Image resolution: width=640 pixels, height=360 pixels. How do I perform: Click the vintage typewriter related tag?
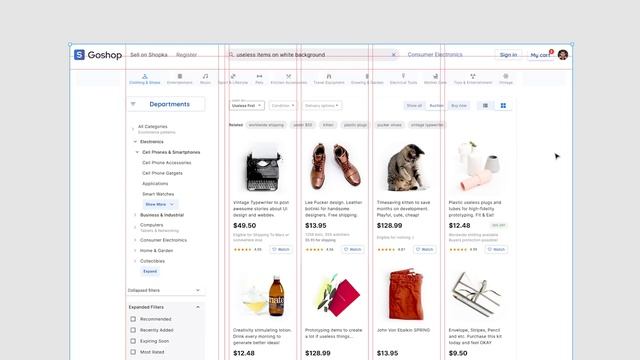[427, 125]
